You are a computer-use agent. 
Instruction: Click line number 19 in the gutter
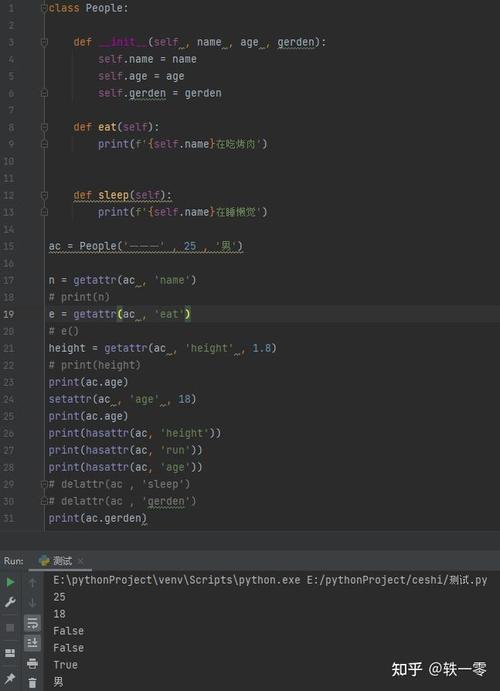(9, 314)
